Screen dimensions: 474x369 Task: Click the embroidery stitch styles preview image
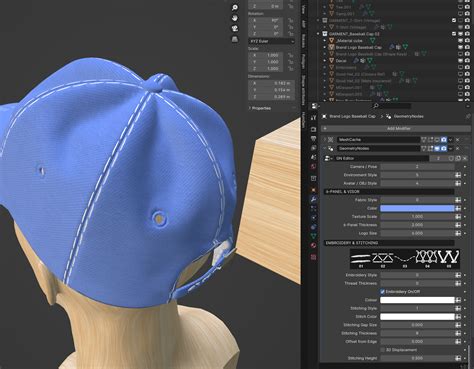pos(405,259)
